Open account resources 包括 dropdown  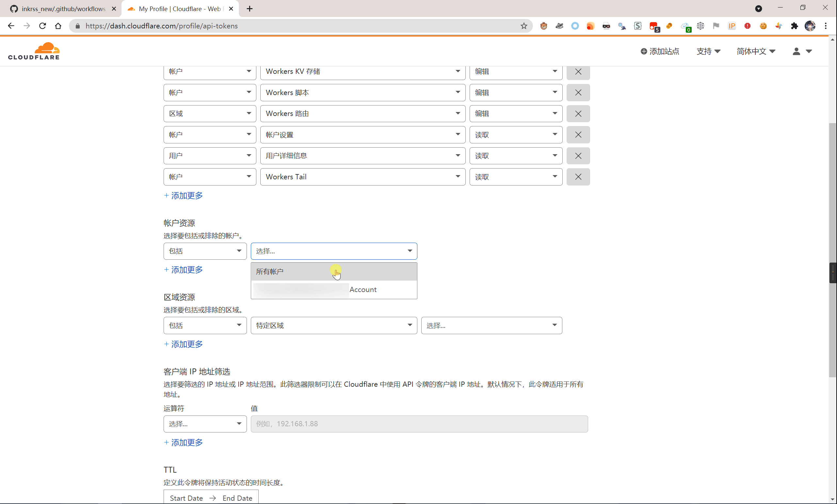tap(205, 251)
